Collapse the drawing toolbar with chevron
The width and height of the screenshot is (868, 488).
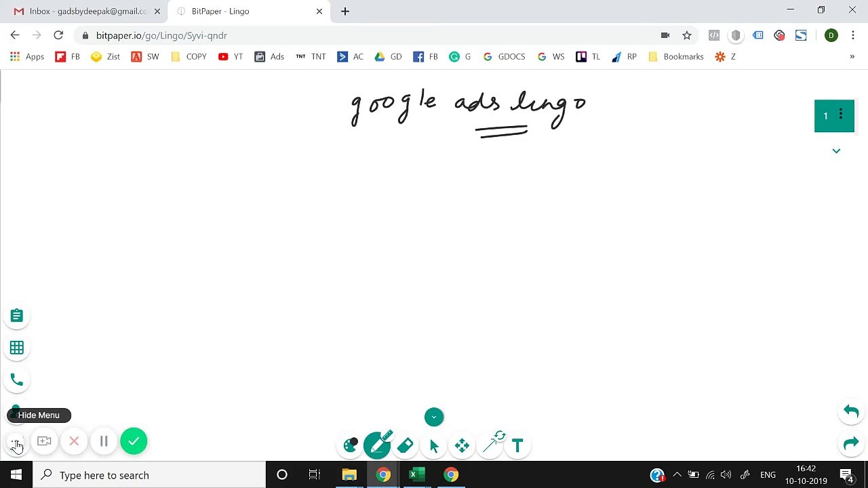coord(434,417)
